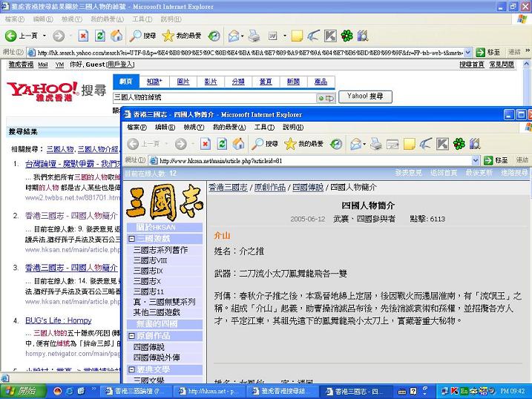The image size is (532, 399).
Task: Click the Windows 開始 Start button
Action: 23,391
